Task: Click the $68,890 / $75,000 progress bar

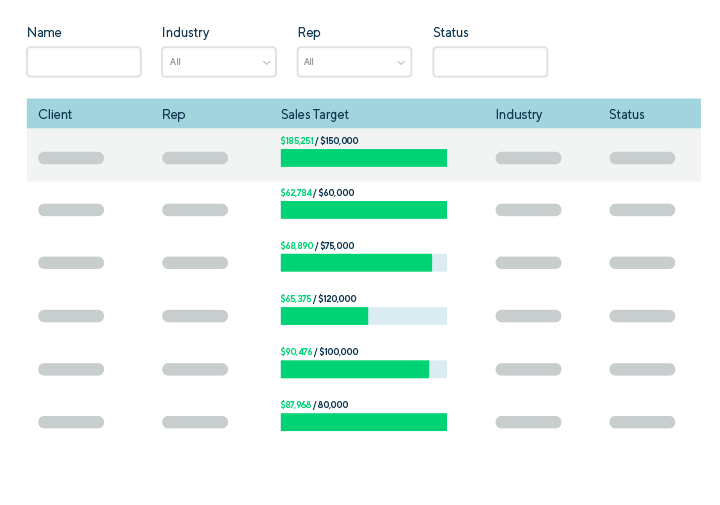Action: 363,263
